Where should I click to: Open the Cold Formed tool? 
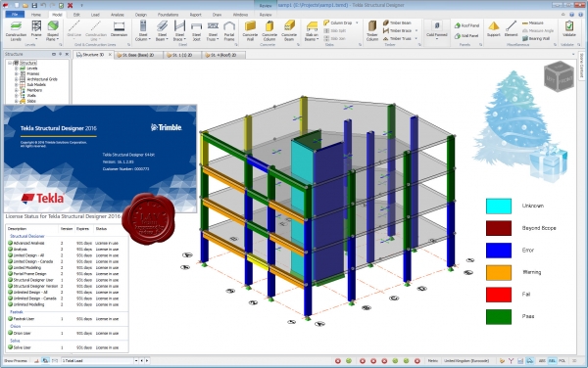tap(437, 30)
